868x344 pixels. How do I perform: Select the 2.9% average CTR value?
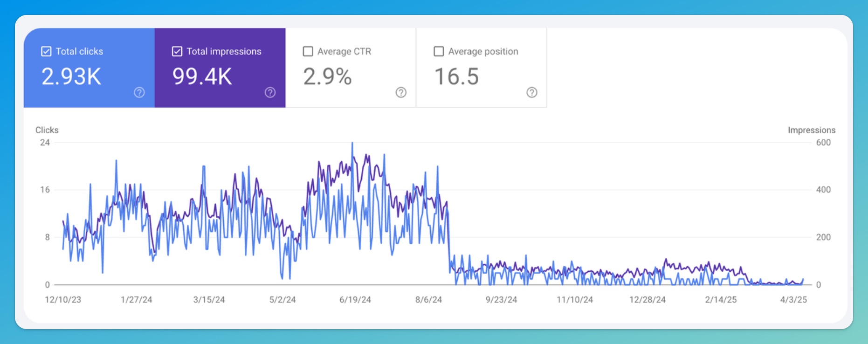pos(327,76)
